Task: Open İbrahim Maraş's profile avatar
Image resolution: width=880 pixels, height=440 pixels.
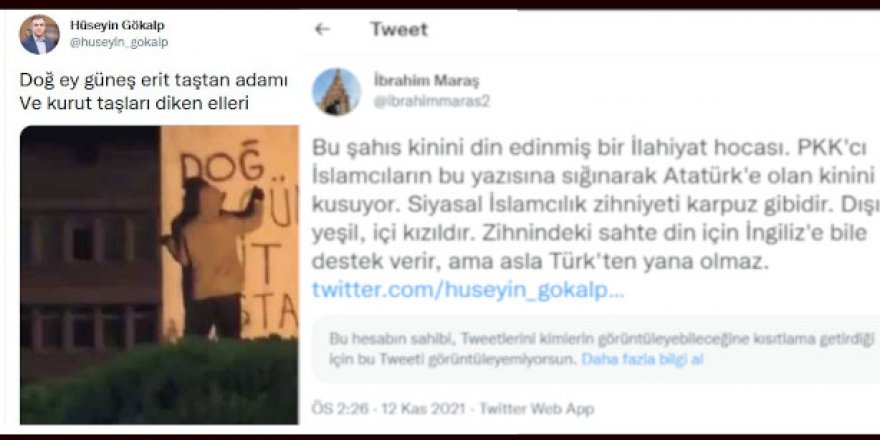Action: pos(336,91)
